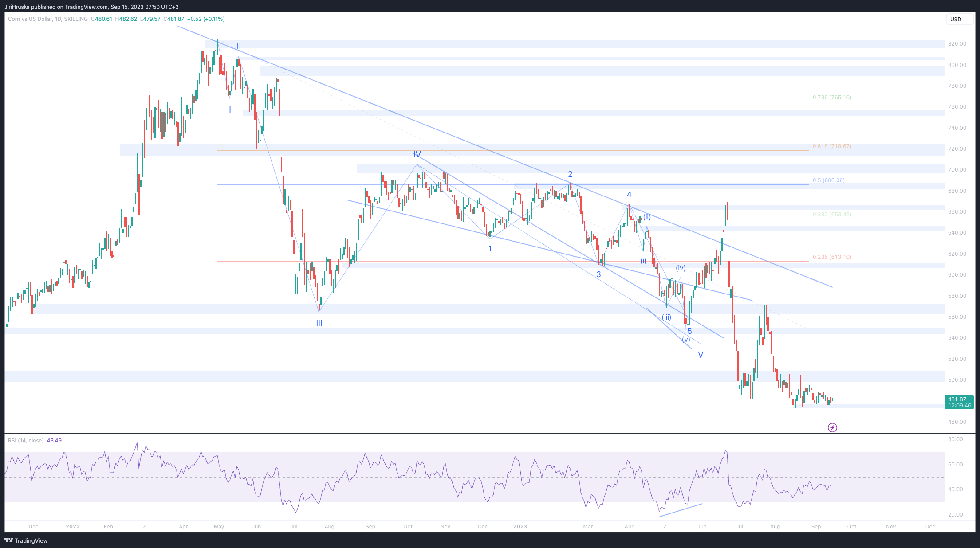The height and width of the screenshot is (548, 980).
Task: Click the 2022 year marker on time axis
Action: click(73, 527)
